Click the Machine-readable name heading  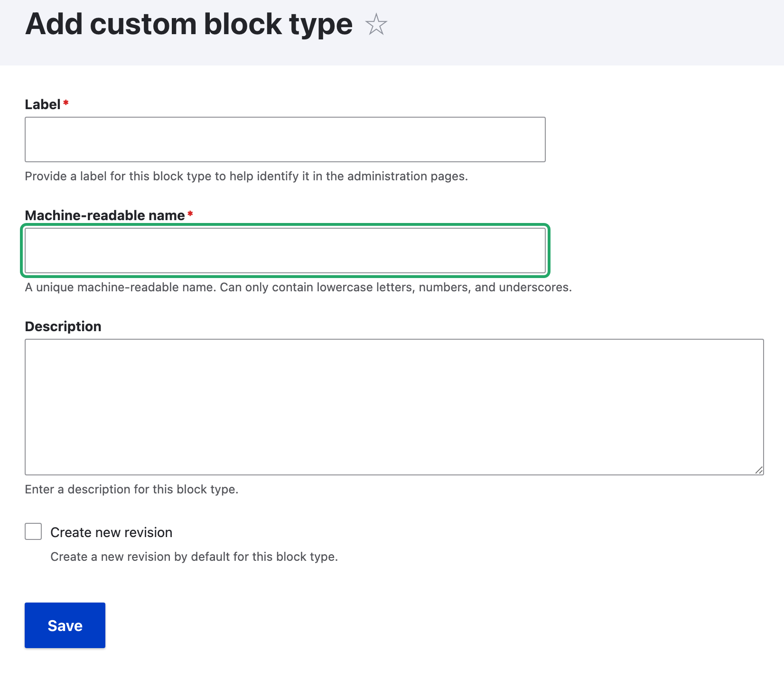click(x=105, y=215)
